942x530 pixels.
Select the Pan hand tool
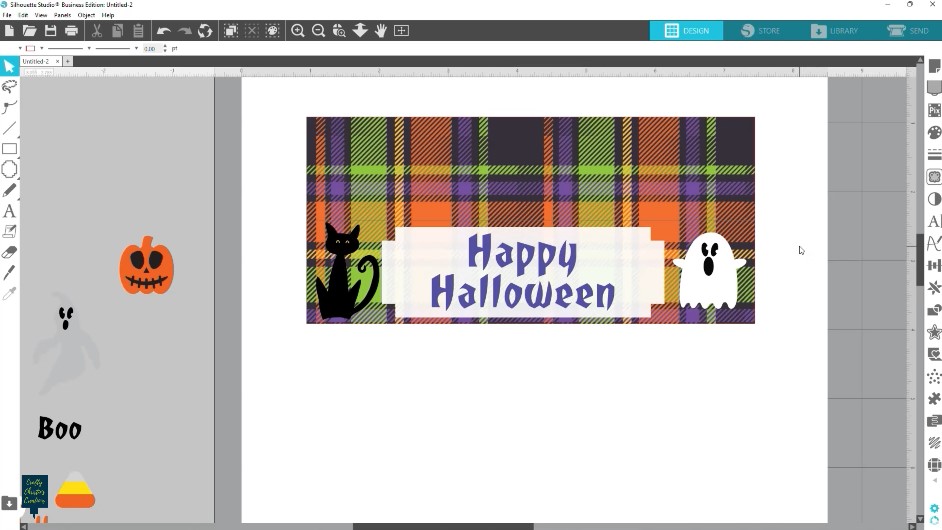tap(381, 31)
